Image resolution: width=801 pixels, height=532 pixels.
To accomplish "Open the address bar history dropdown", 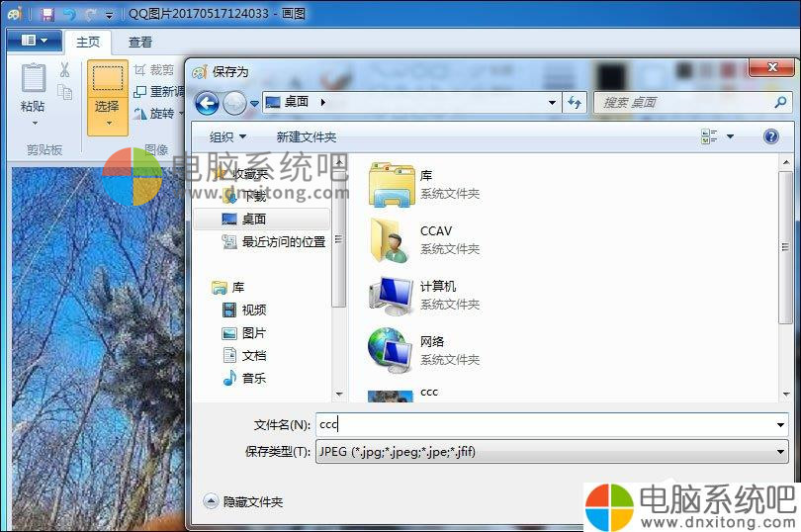I will (x=552, y=103).
